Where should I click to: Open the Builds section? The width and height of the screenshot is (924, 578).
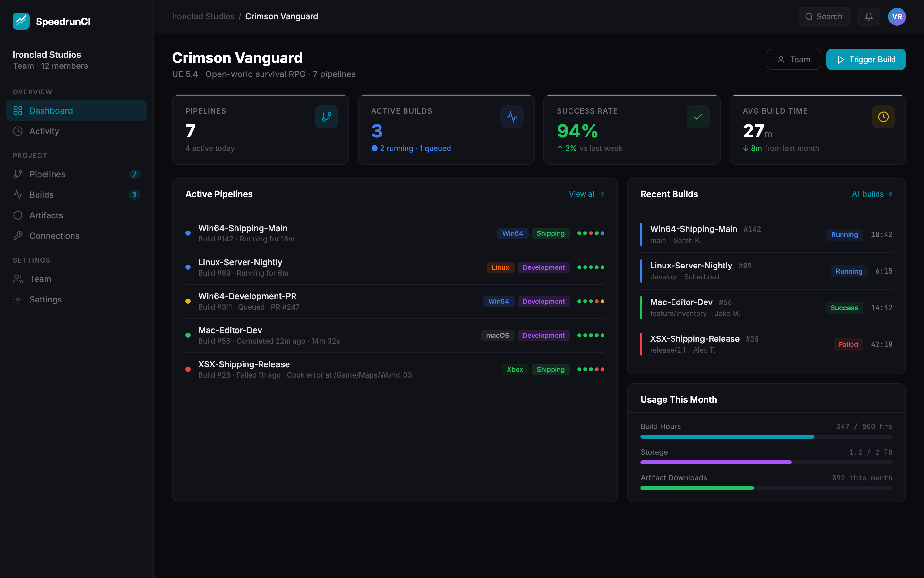[76, 195]
